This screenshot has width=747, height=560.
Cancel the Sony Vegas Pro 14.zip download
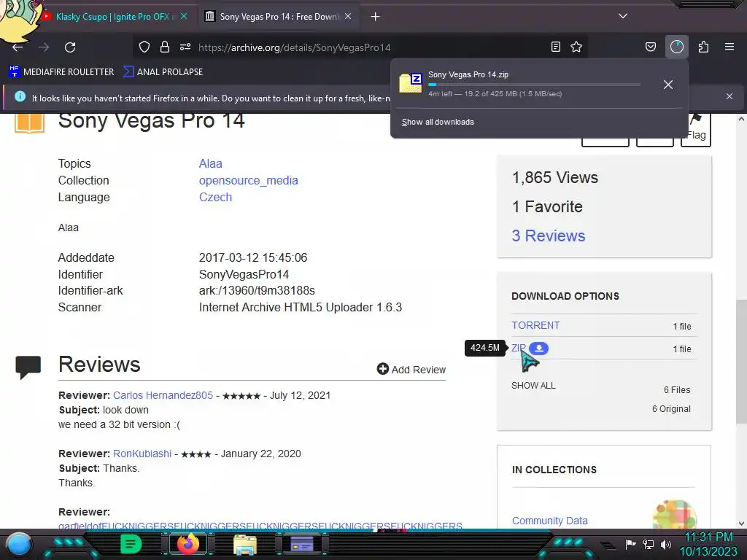[x=668, y=85]
